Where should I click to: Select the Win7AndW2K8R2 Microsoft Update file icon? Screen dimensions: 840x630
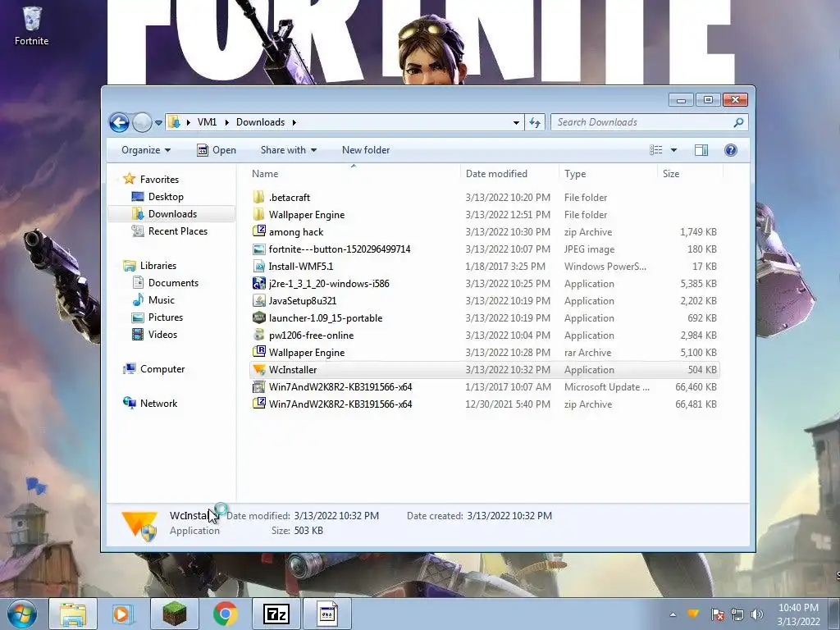[x=258, y=387]
